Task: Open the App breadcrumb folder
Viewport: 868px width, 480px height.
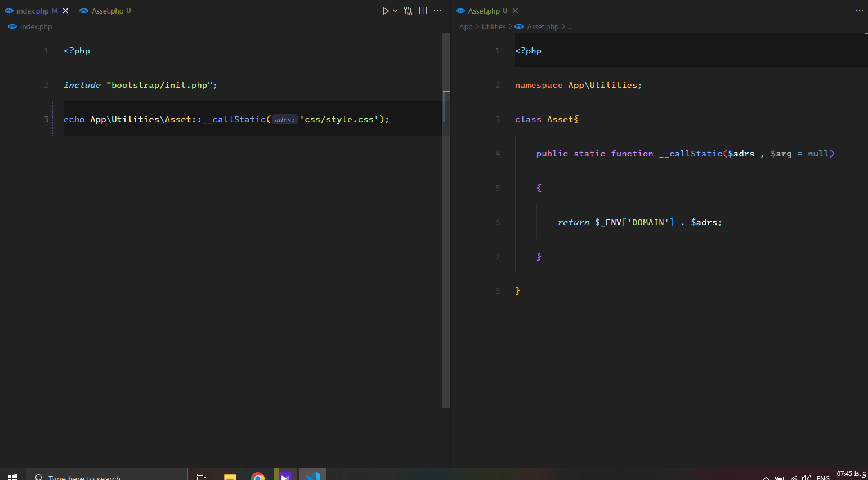Action: [466, 26]
